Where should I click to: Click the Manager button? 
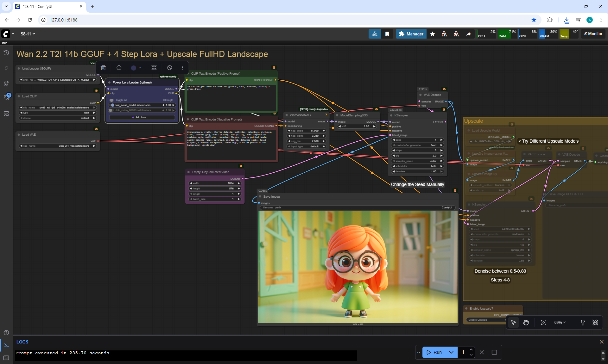tap(411, 34)
